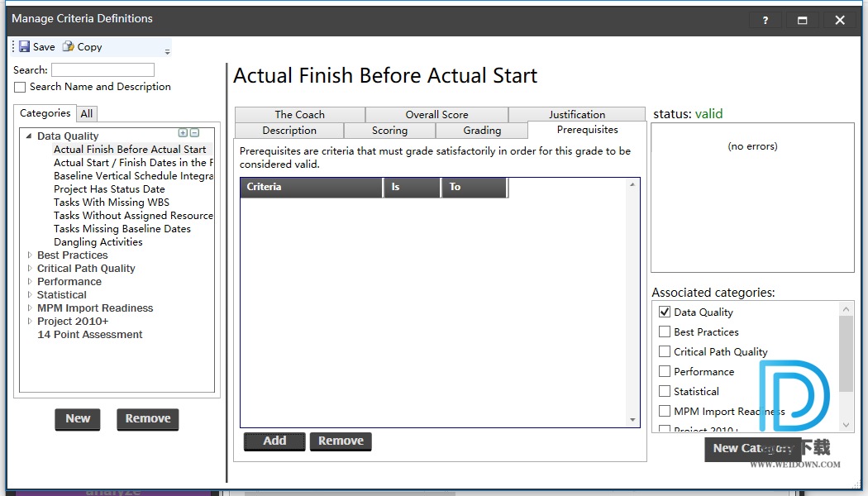The height and width of the screenshot is (496, 868).
Task: Expand the Best Practices tree node
Action: (x=30, y=255)
